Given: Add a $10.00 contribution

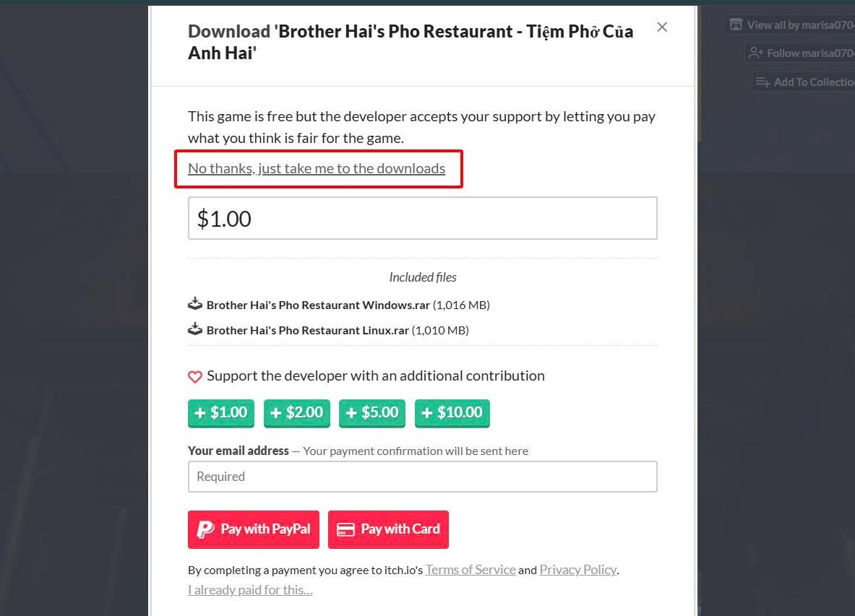Looking at the screenshot, I should [x=452, y=412].
